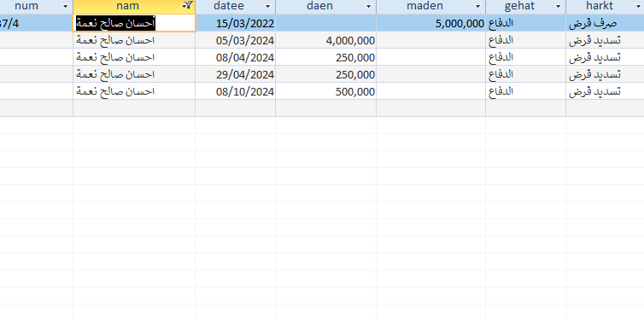Screen dimensions: 644x319
Task: Click date cell 08/04/2024
Action: coord(236,57)
